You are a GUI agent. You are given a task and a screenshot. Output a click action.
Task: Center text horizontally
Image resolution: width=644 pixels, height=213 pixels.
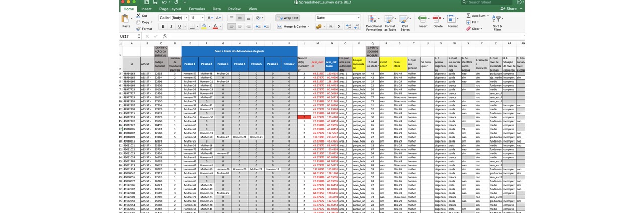(240, 27)
